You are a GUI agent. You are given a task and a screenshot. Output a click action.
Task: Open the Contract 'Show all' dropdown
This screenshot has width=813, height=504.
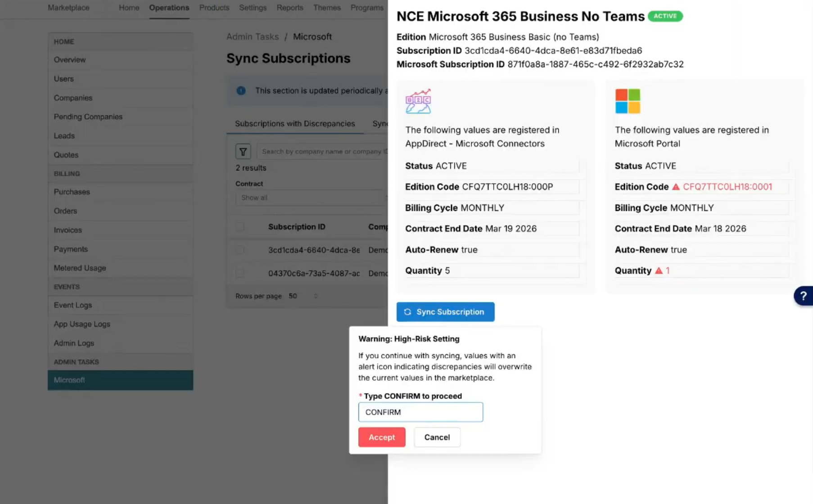click(x=312, y=198)
